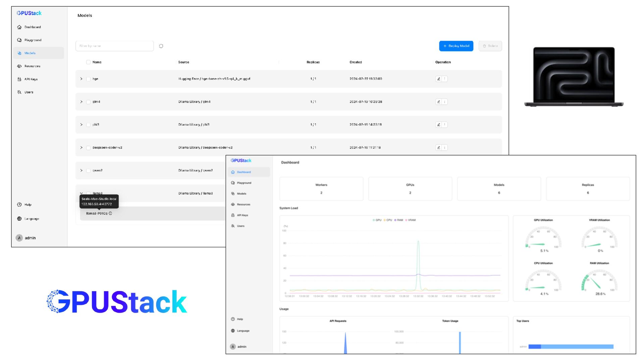The image size is (644, 362).
Task: Expand the qwen2 model row
Action: click(81, 170)
